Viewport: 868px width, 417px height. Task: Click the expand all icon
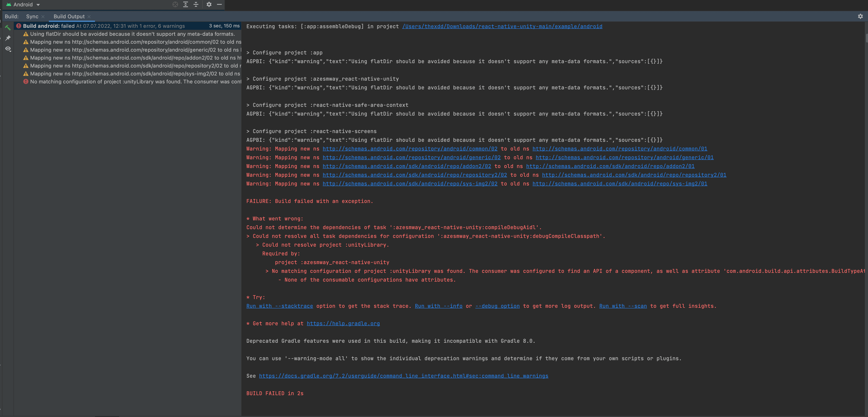point(186,4)
